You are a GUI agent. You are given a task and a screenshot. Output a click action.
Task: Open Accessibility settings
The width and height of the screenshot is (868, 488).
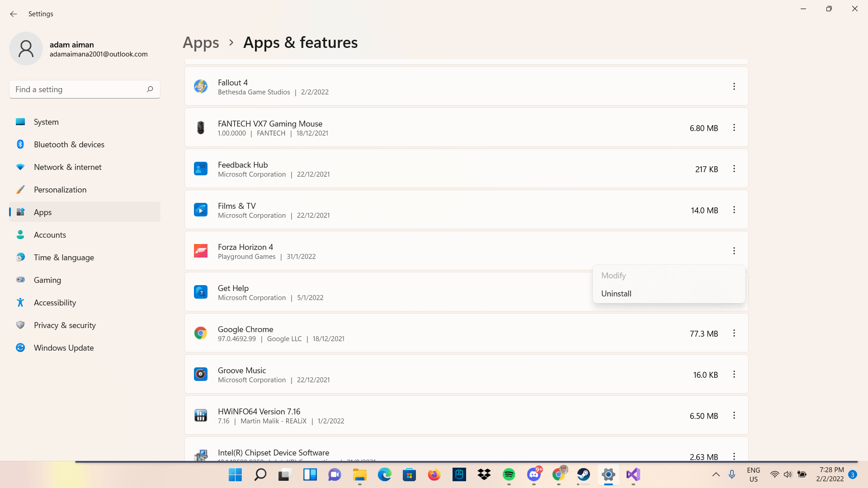pyautogui.click(x=85, y=303)
